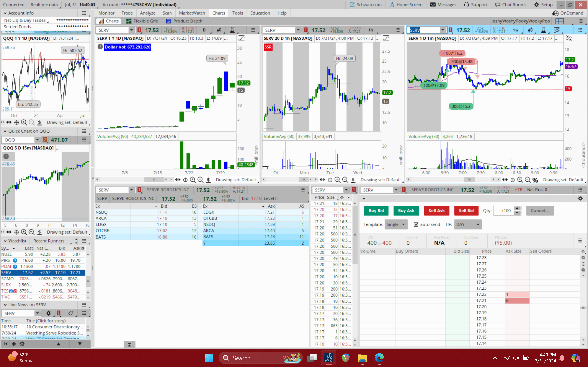Viewport: 588px width, 367px height.
Task: Open the 1h timeframe dropdown
Action: coord(371,30)
